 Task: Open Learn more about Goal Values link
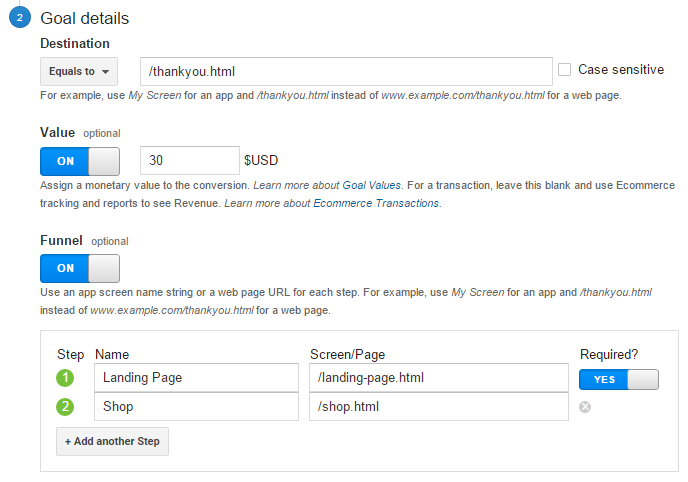point(327,186)
